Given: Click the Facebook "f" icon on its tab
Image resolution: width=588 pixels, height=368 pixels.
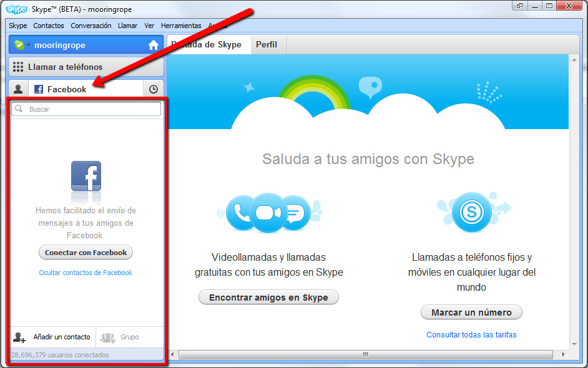Looking at the screenshot, I should click(x=40, y=89).
